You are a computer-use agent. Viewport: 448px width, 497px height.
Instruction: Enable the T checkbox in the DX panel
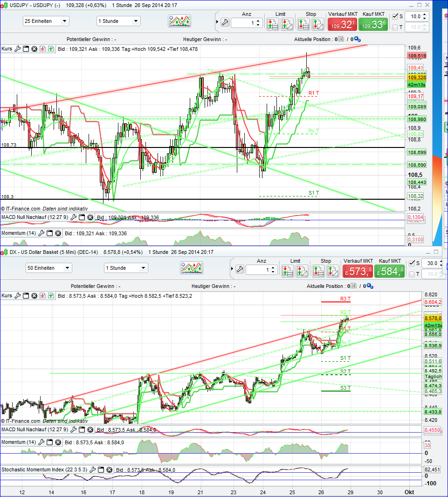click(x=412, y=274)
